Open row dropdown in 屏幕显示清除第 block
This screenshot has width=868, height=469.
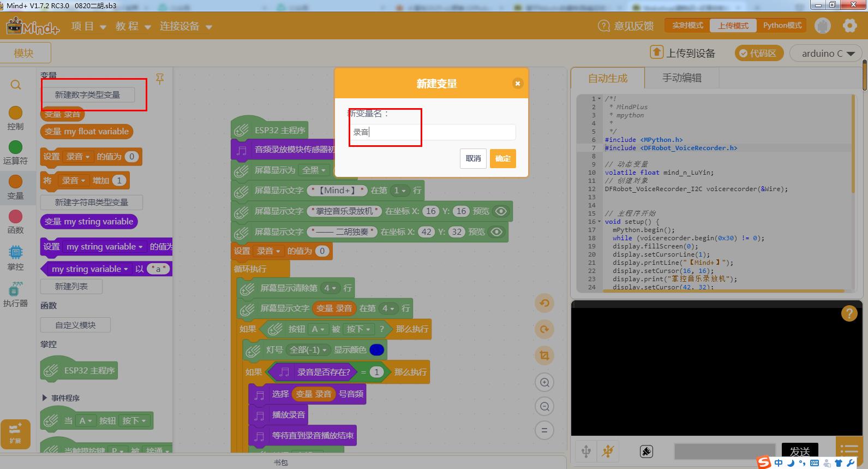coord(330,288)
